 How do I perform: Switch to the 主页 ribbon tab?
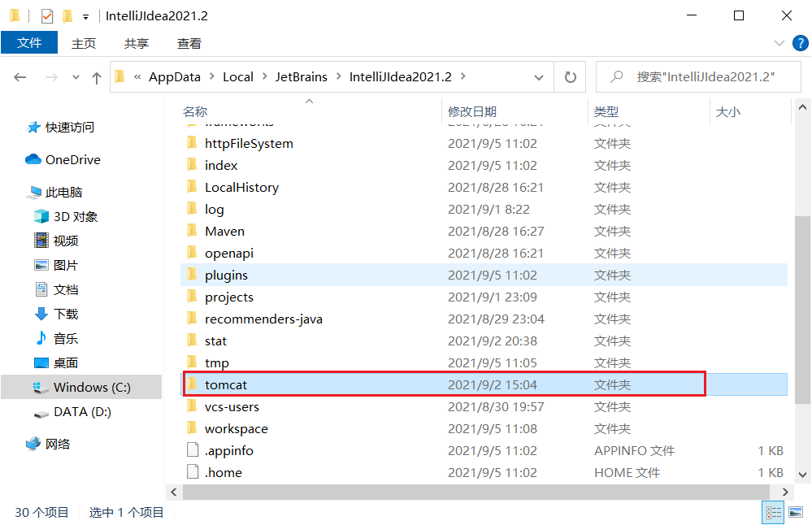pos(84,44)
